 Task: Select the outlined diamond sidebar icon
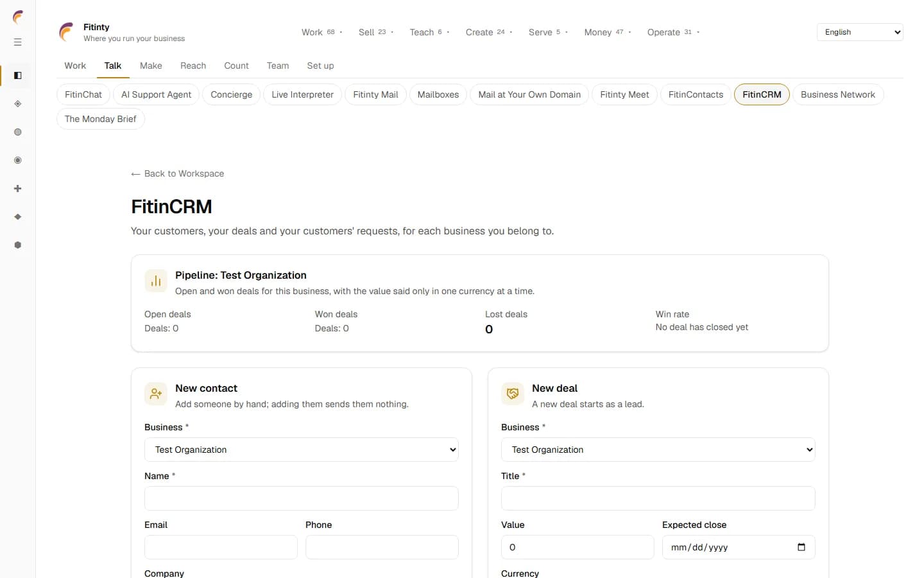[x=18, y=104]
